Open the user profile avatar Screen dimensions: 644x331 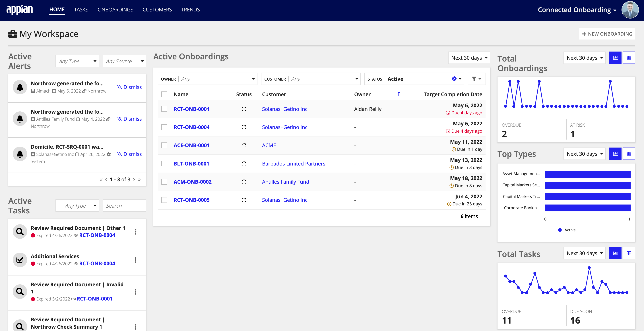click(630, 10)
